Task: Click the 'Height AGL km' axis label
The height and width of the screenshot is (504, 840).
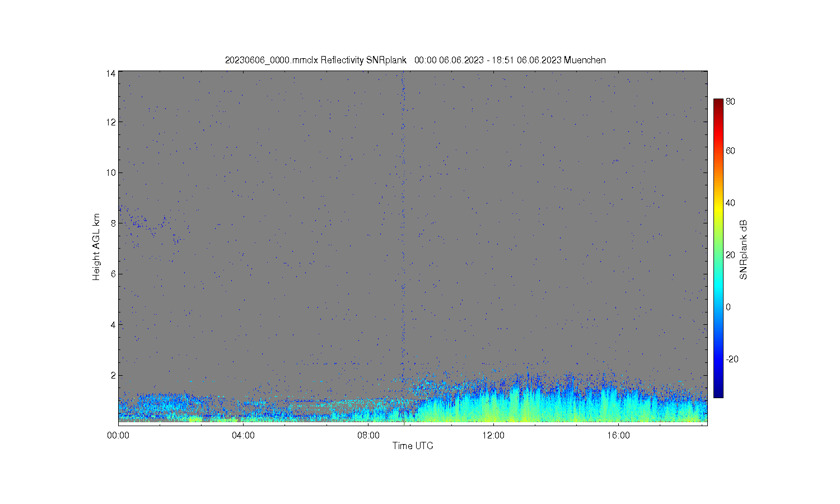Action: coord(96,247)
